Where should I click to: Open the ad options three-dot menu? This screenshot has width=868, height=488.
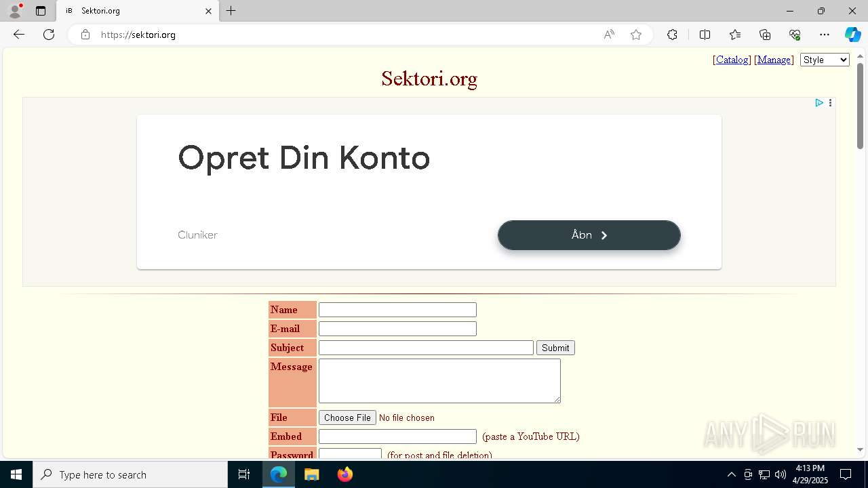click(830, 103)
